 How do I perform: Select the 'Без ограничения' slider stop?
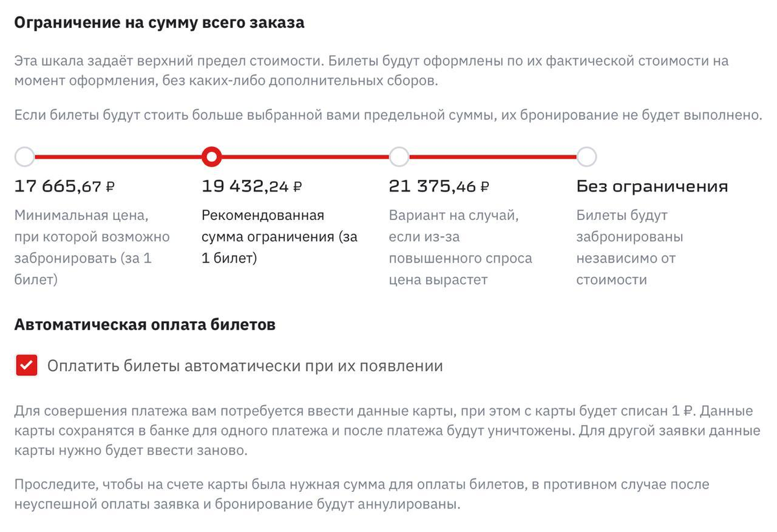coord(587,156)
